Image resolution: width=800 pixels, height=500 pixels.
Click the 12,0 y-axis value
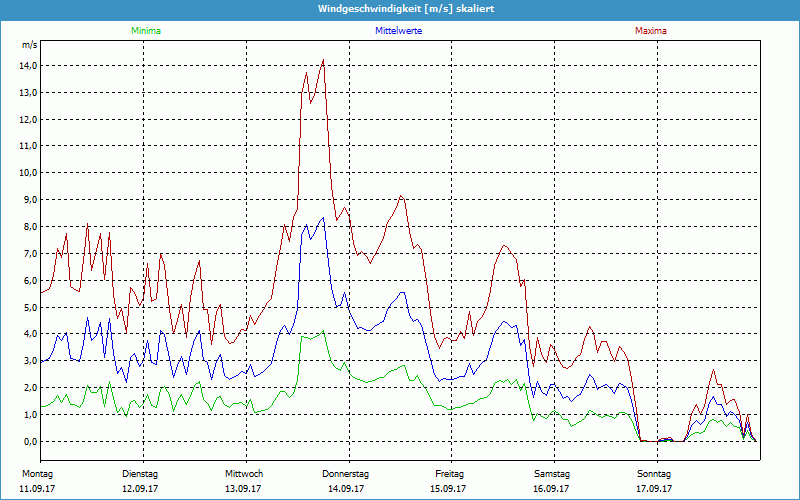(x=28, y=119)
